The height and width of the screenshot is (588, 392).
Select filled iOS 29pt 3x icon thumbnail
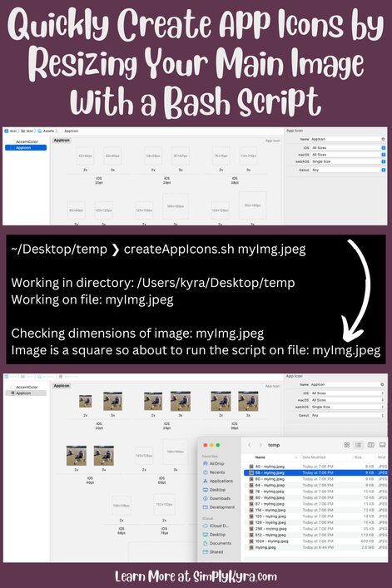(181, 401)
